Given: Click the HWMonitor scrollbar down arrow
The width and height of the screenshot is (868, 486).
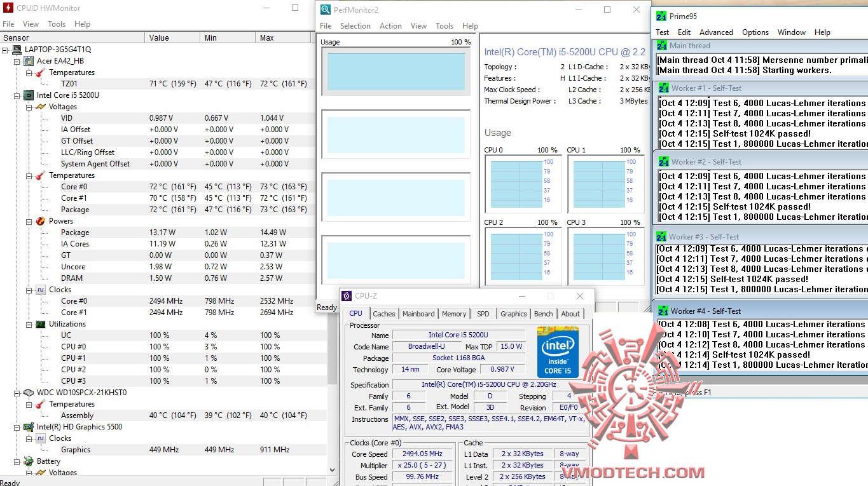Looking at the screenshot, I should pyautogui.click(x=333, y=469).
